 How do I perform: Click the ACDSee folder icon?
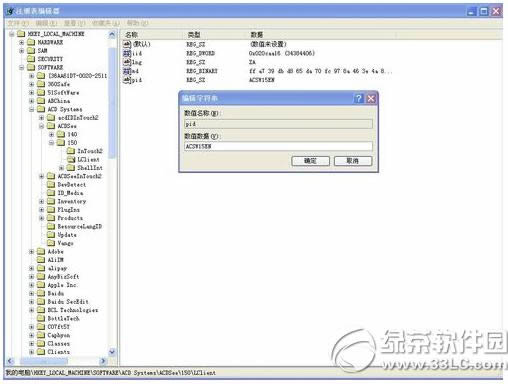pyautogui.click(x=51, y=126)
